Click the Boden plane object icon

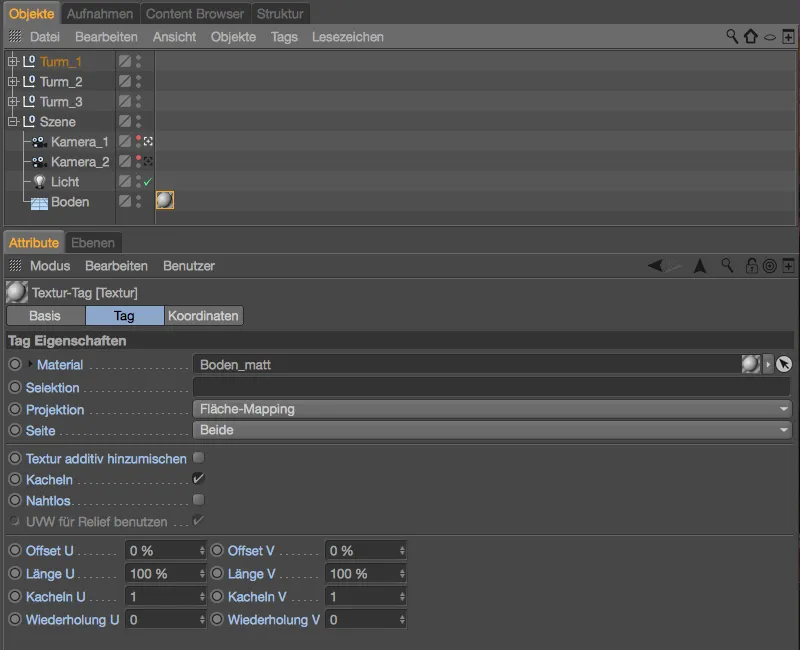pos(39,202)
